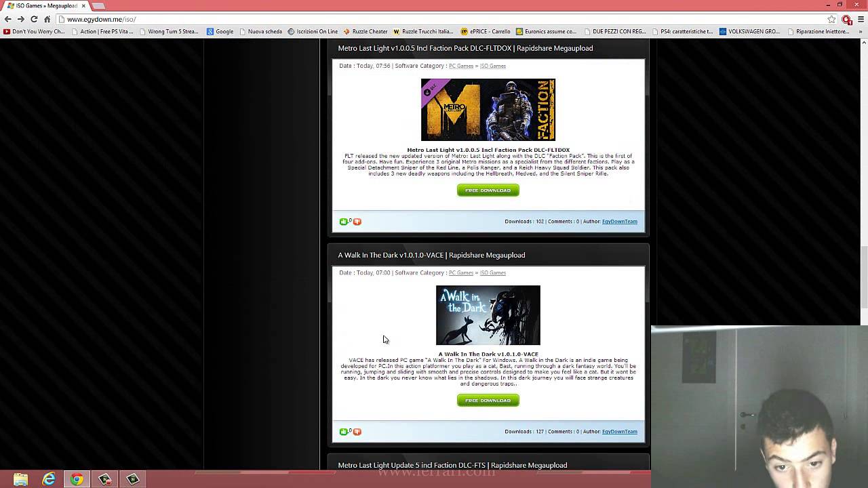Image resolution: width=868 pixels, height=488 pixels.
Task: Open the Chrome menu hamburger icon
Action: coord(861,19)
